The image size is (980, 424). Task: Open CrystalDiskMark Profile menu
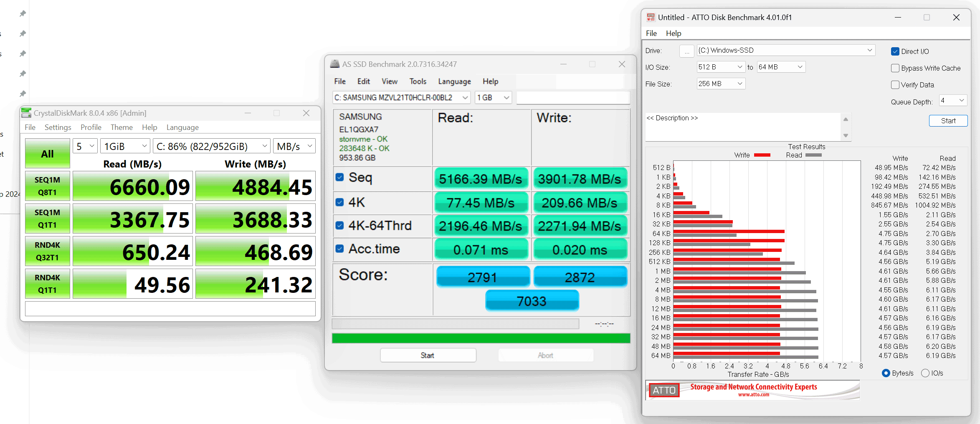91,127
